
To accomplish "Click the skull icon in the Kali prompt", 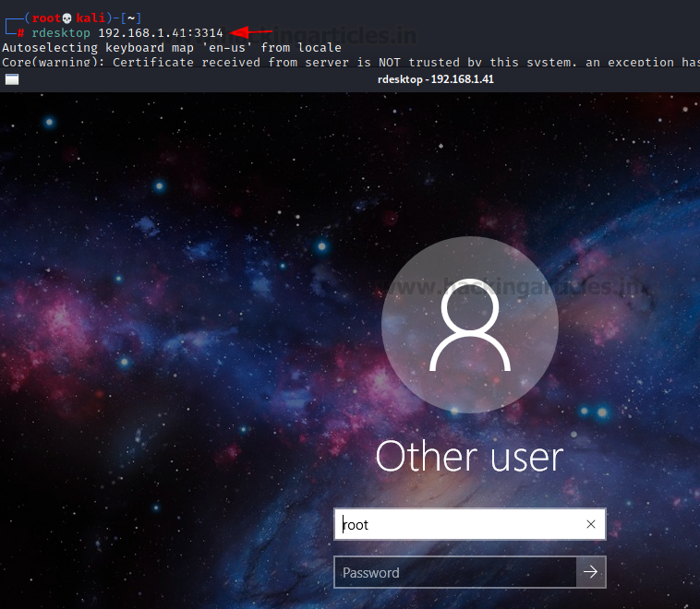I will pyautogui.click(x=67, y=18).
